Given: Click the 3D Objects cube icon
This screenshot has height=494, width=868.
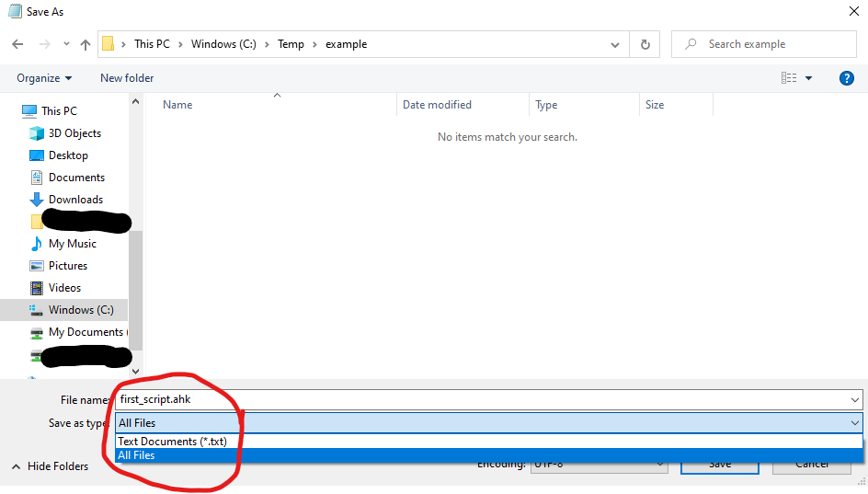Looking at the screenshot, I should (37, 132).
